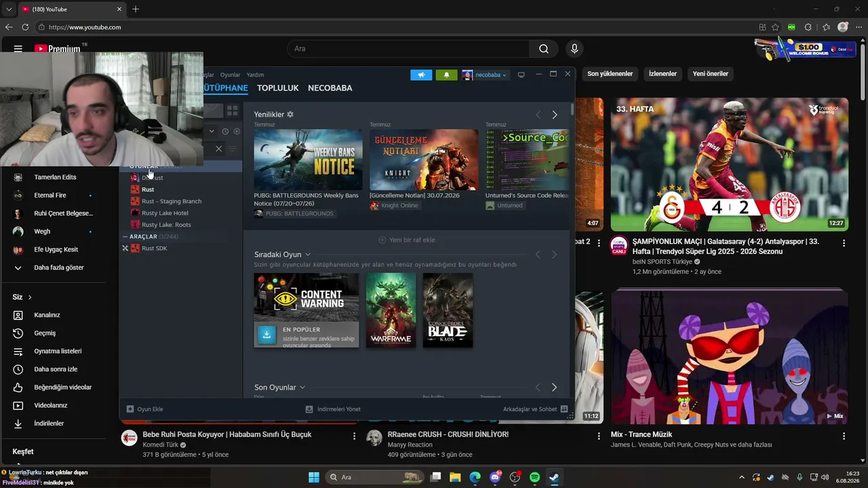This screenshot has height=488, width=868.
Task: Open İndirmeleri Yönet in Steam
Action: [x=333, y=409]
